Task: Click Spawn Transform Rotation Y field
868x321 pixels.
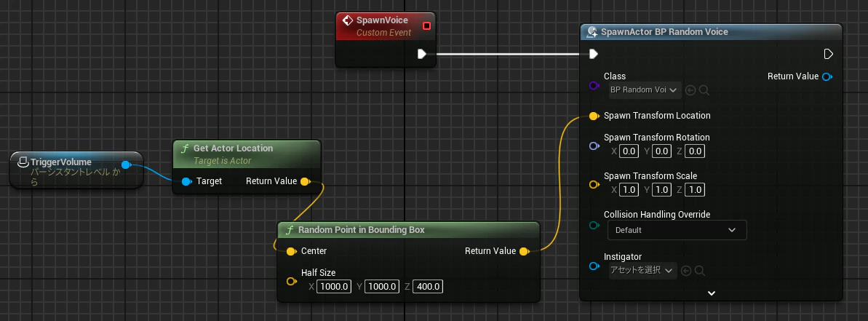Action: 661,151
